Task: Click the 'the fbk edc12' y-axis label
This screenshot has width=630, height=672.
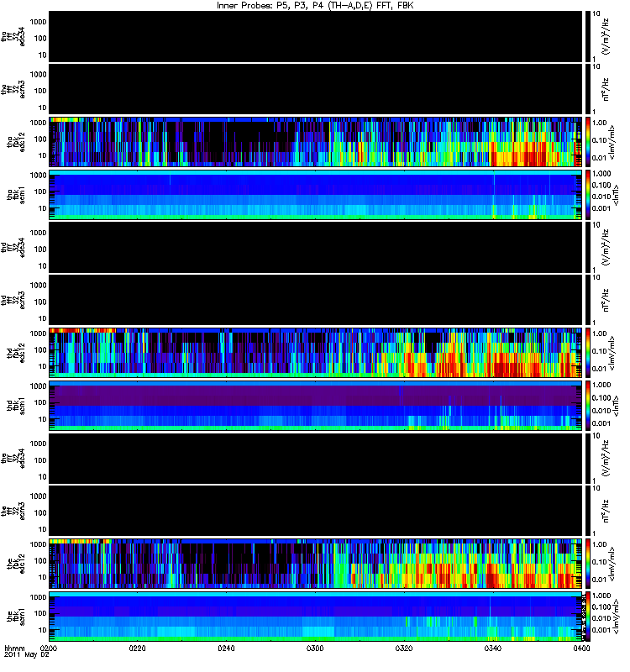Action: (16, 564)
